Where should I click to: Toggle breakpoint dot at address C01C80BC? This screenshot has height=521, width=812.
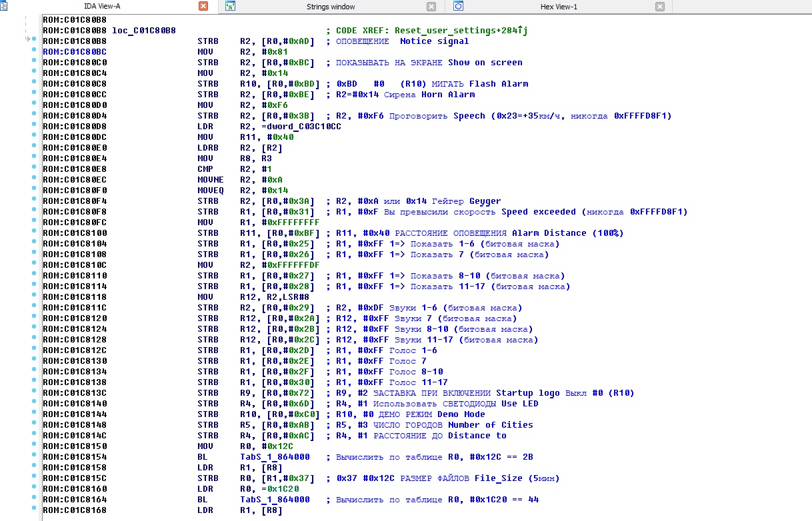pyautogui.click(x=33, y=51)
